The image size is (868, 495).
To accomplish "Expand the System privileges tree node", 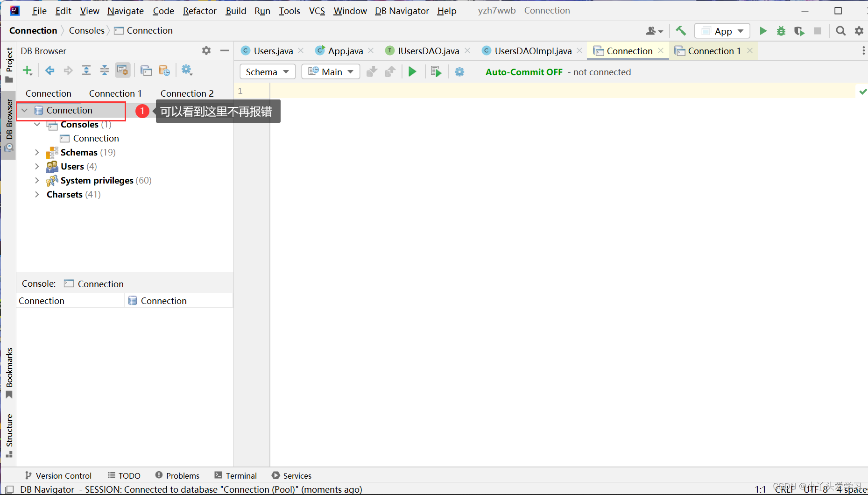I will (x=37, y=180).
